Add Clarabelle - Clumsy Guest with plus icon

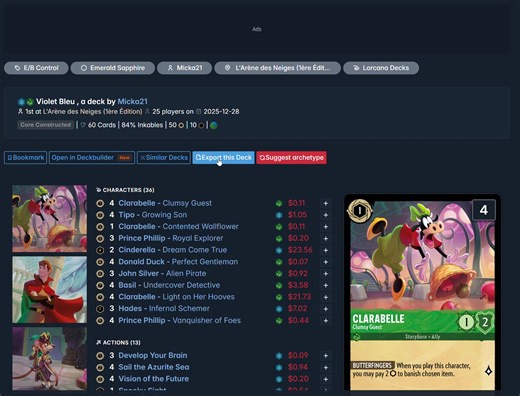pyautogui.click(x=326, y=203)
